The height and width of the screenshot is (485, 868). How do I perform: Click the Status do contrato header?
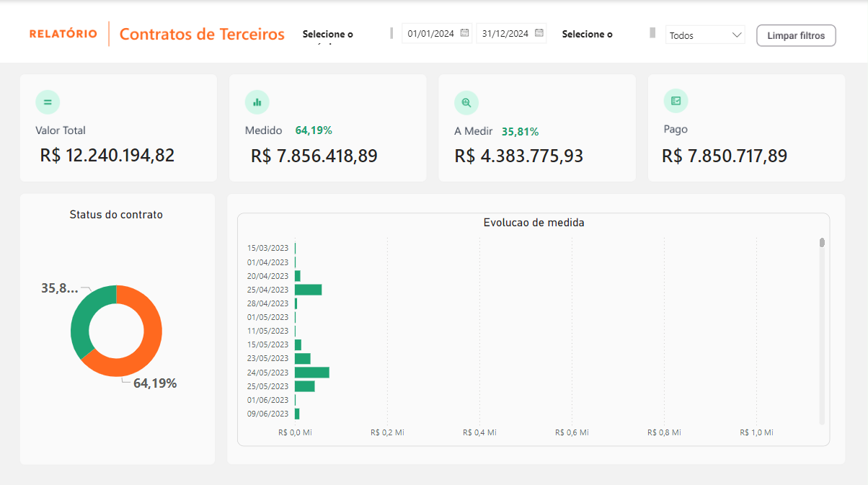point(116,214)
